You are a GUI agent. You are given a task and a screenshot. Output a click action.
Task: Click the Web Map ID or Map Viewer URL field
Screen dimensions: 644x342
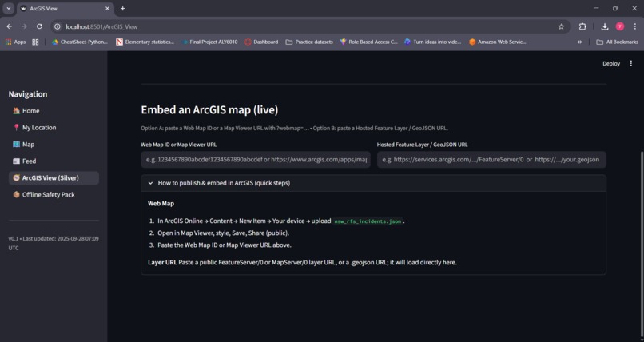point(256,160)
